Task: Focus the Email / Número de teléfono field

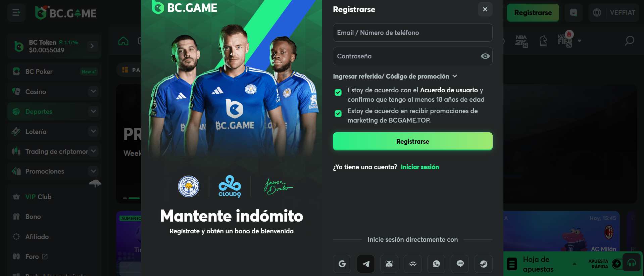Action: (x=412, y=33)
